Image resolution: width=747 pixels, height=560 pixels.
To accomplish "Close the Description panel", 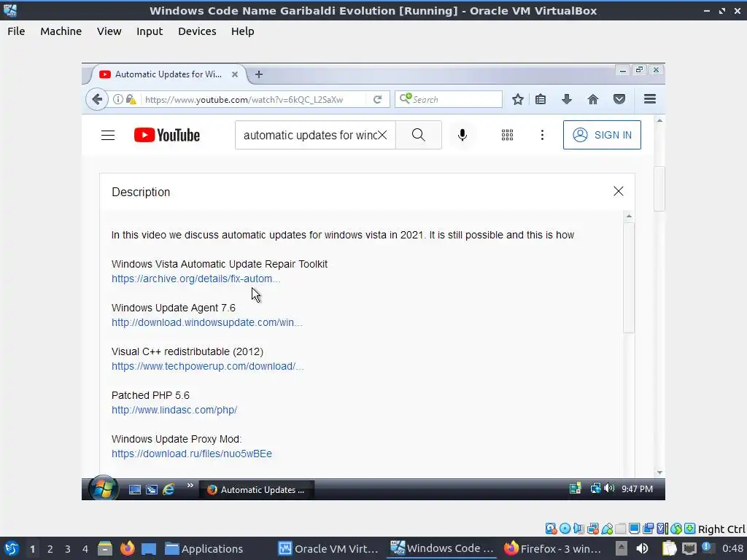I will [619, 192].
